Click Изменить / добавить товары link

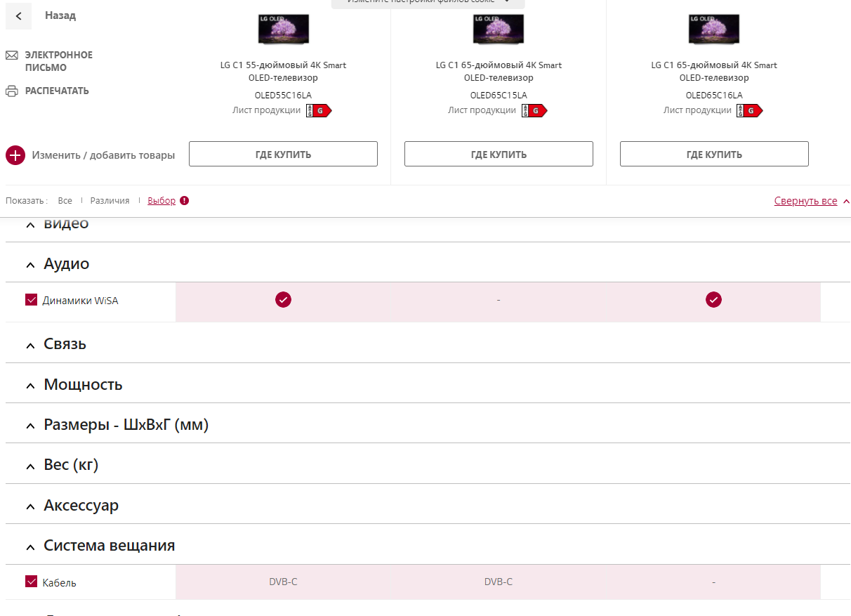pyautogui.click(x=103, y=155)
